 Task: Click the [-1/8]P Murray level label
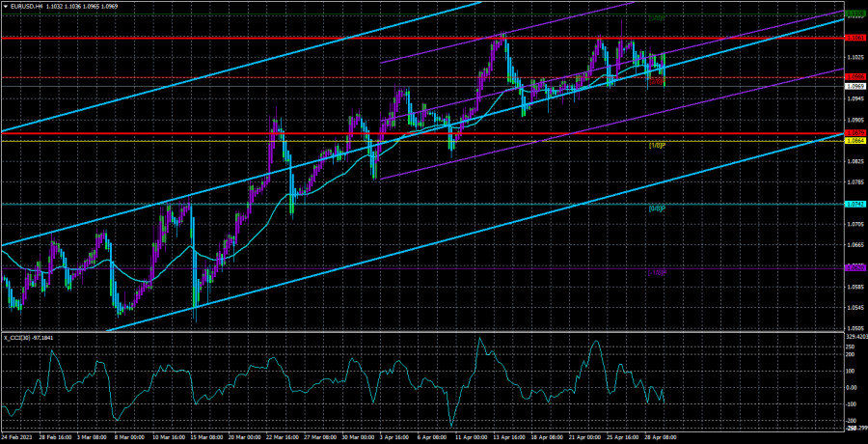pyautogui.click(x=657, y=272)
